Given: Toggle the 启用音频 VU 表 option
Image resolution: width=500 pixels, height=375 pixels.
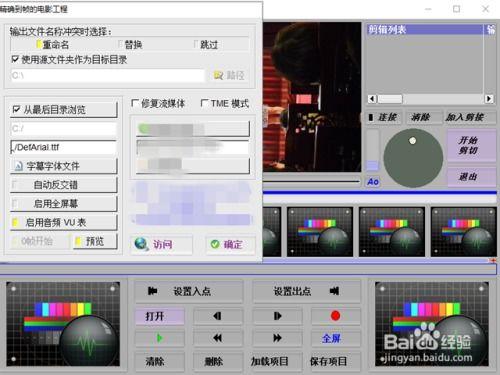Looking at the screenshot, I should tap(64, 222).
